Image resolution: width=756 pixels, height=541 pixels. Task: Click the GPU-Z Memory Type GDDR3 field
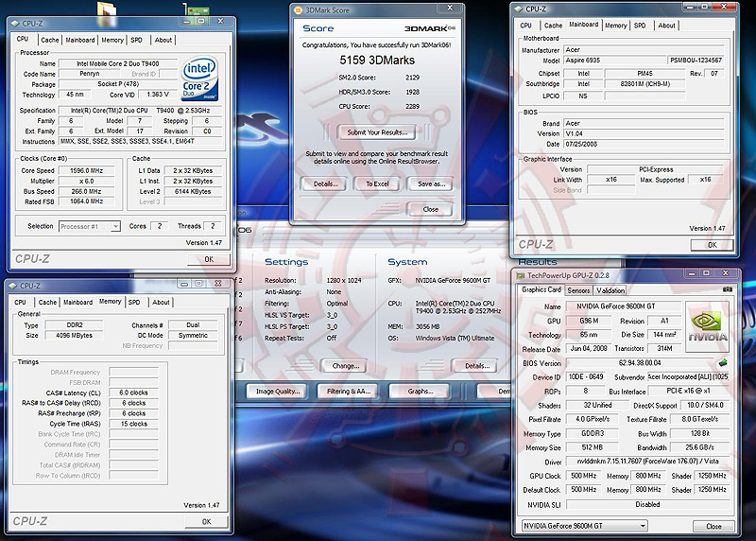click(593, 433)
